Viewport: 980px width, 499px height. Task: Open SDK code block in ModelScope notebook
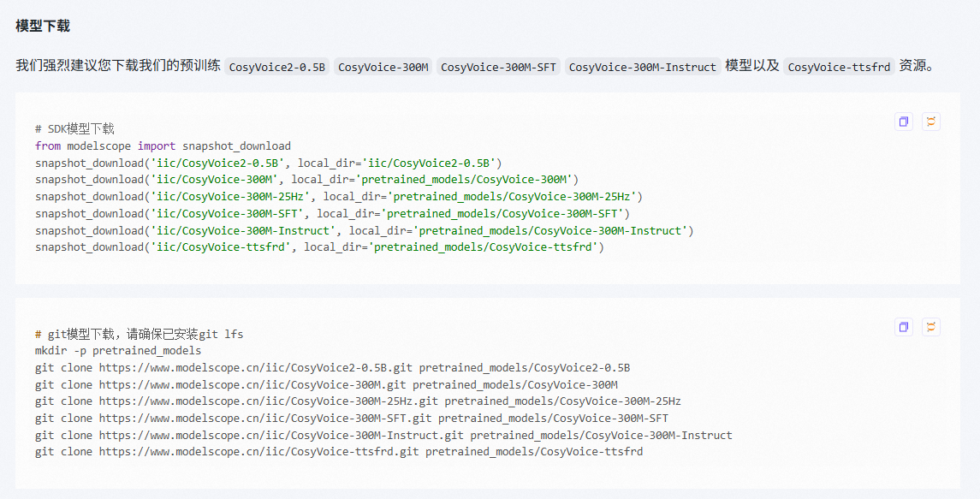[x=930, y=122]
